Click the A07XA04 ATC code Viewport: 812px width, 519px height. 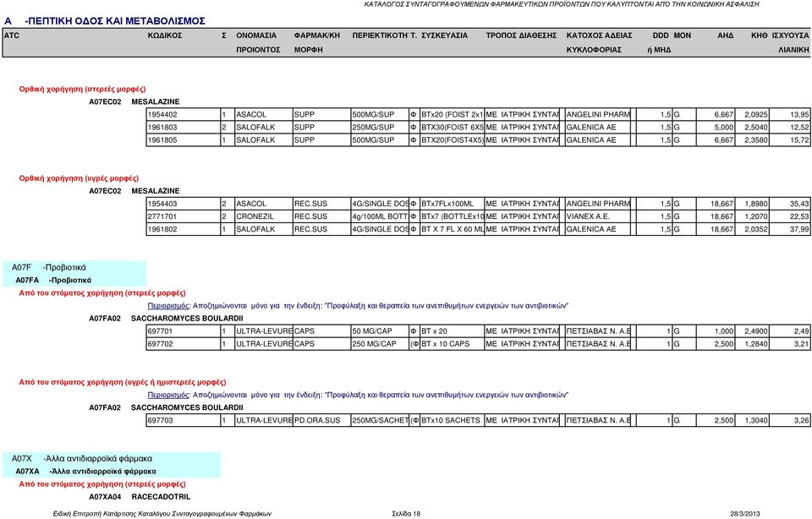click(x=105, y=497)
